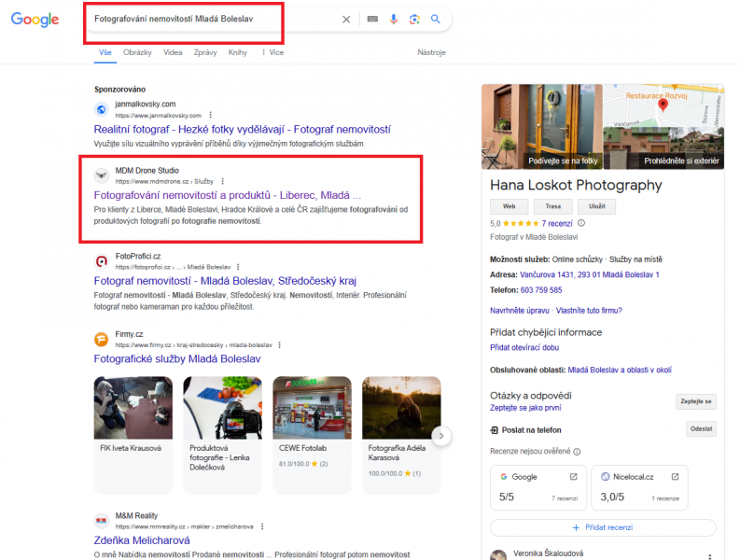Click Firmy.cz orange favicon
The width and height of the screenshot is (740, 560).
click(101, 339)
